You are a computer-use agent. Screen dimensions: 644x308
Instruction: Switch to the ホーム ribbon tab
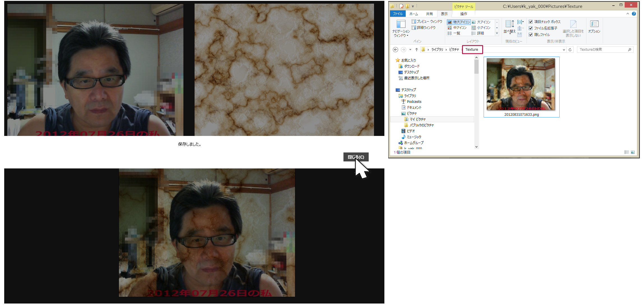(x=414, y=14)
